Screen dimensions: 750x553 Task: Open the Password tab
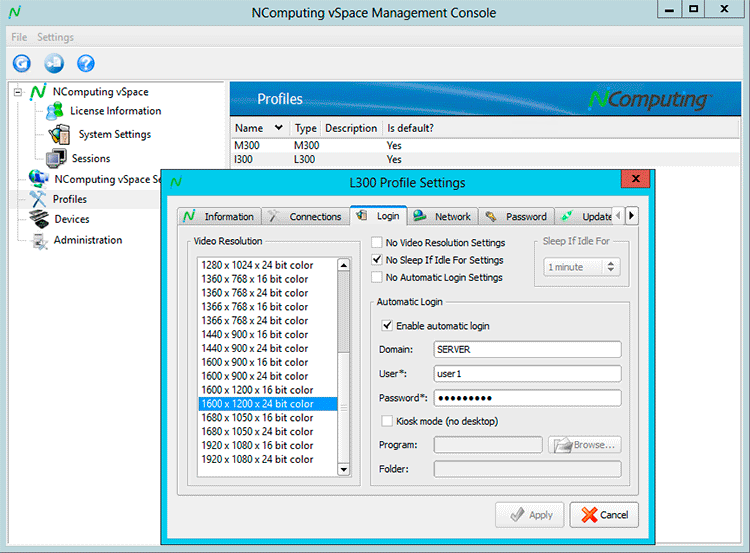coord(517,216)
